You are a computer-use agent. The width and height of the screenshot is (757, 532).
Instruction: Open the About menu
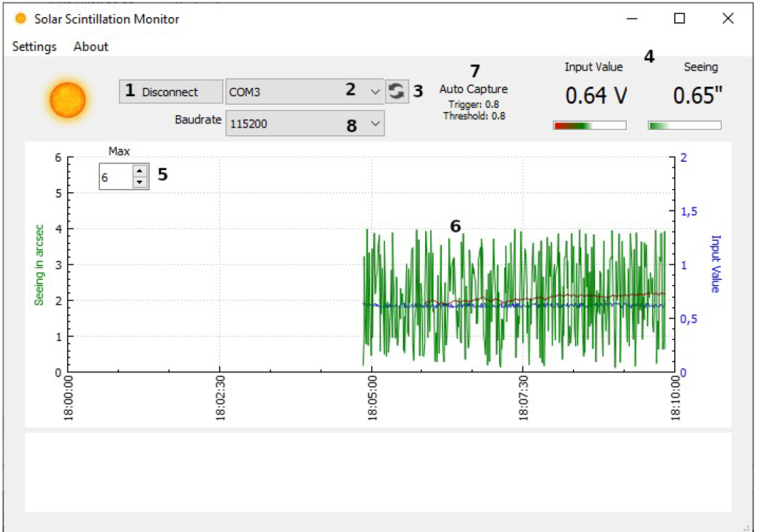click(91, 47)
